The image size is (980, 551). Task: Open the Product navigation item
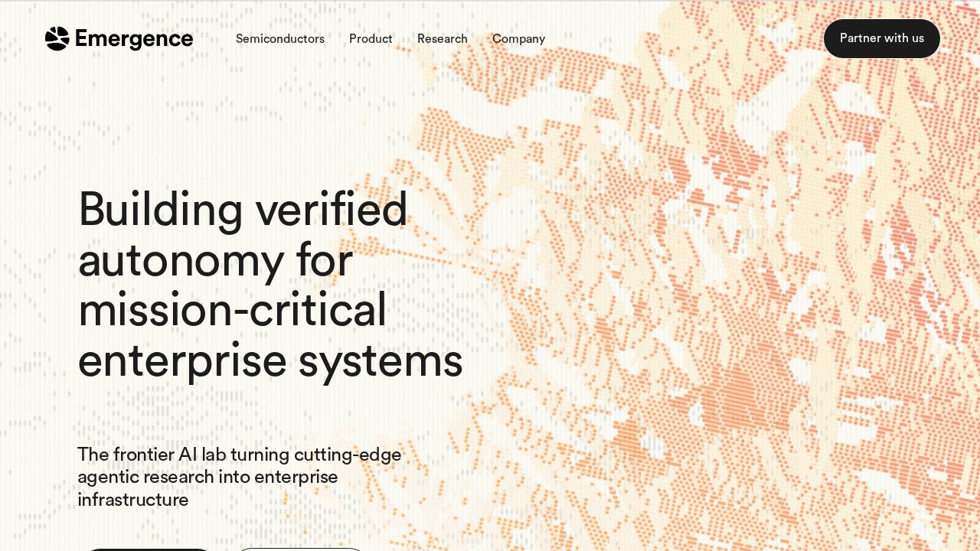click(x=371, y=39)
